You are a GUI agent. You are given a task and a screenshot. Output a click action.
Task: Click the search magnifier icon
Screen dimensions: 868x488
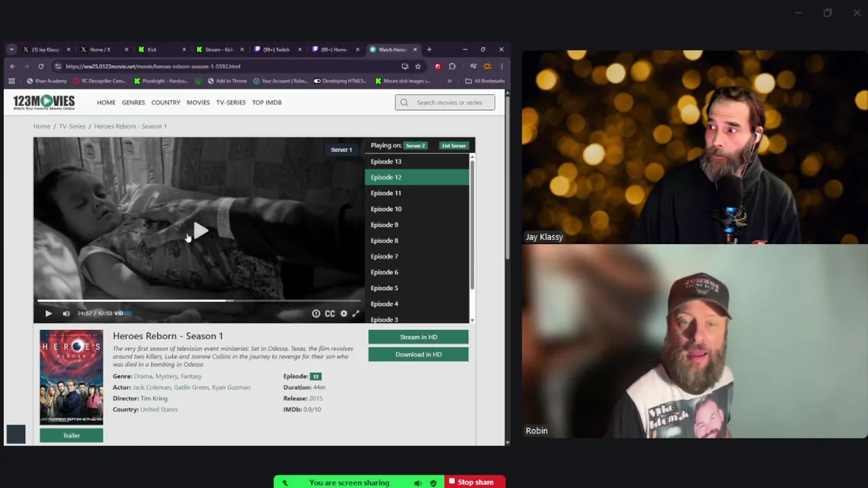[x=404, y=102]
